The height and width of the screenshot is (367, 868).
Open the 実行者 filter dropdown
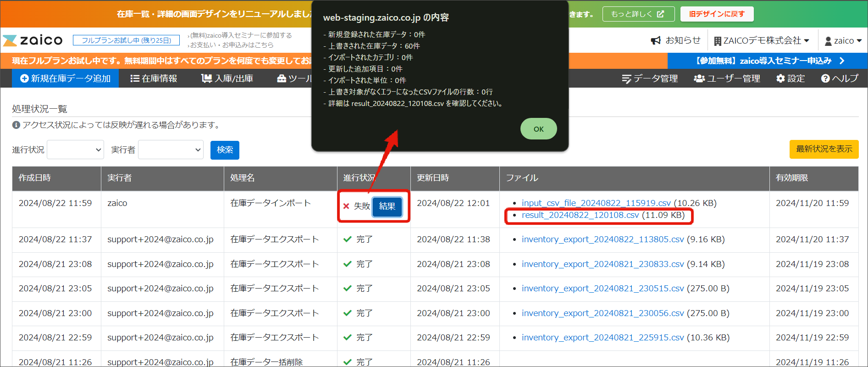click(x=171, y=150)
